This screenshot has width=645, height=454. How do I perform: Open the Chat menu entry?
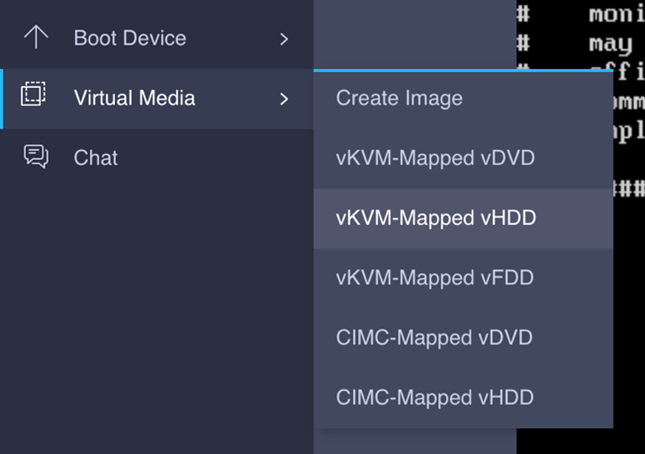95,158
